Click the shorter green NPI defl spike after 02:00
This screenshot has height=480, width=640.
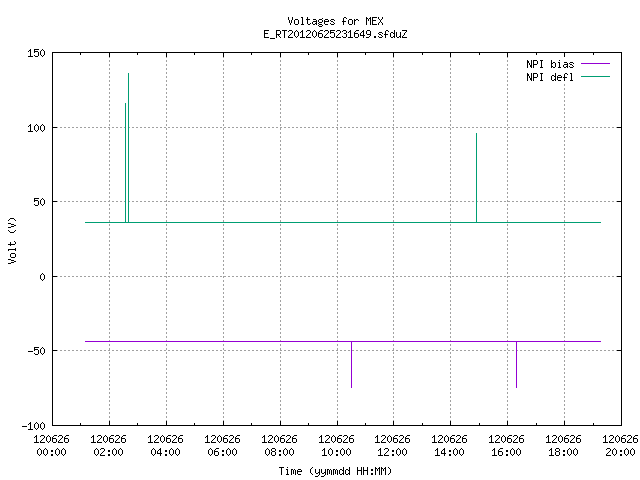[x=125, y=163]
